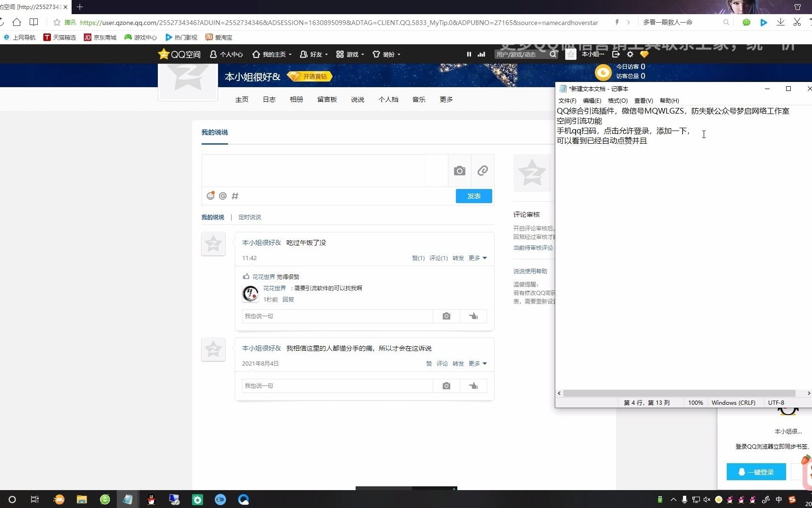Click 转发 on the 2021年8月4日 post

pyautogui.click(x=458, y=363)
